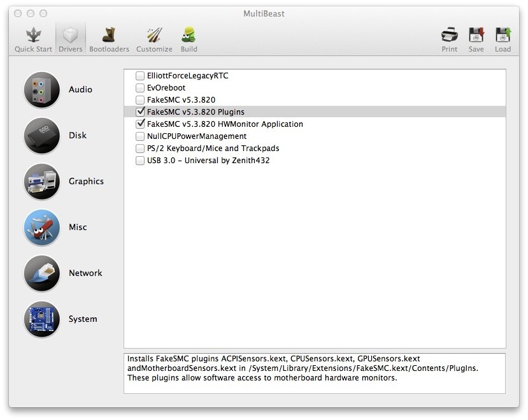Select the System motherboard icon
This screenshot has height=420, width=528.
42,319
